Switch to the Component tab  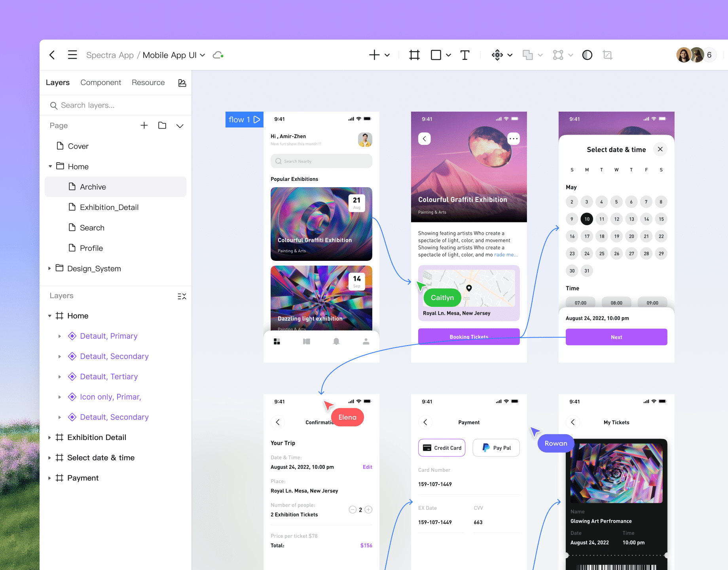pyautogui.click(x=100, y=82)
